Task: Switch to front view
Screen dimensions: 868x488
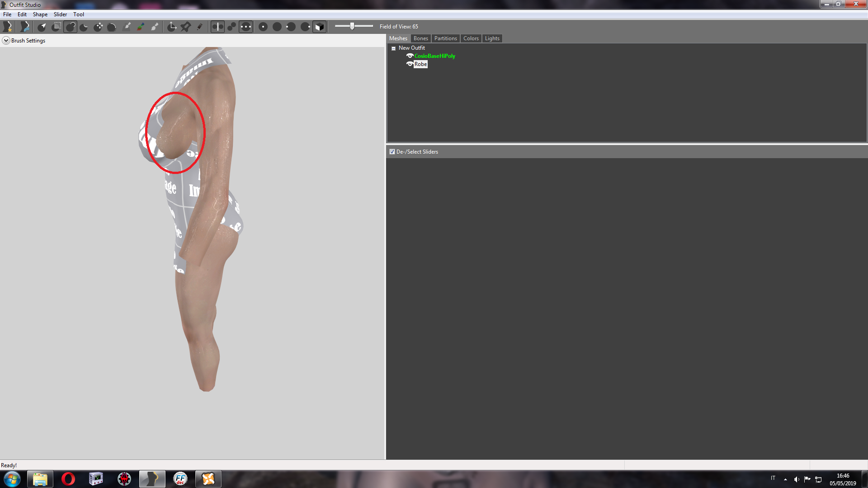Action: coord(263,27)
